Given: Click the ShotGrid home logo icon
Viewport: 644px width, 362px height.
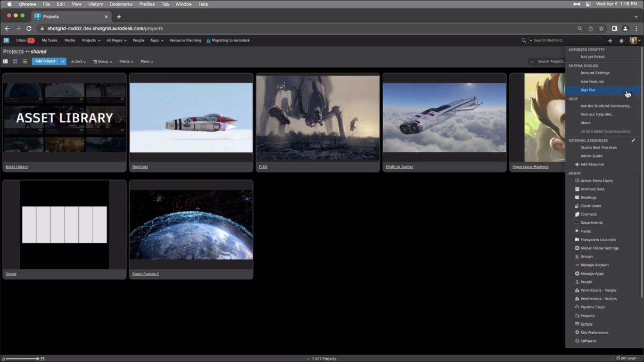Looking at the screenshot, I should click(7, 41).
